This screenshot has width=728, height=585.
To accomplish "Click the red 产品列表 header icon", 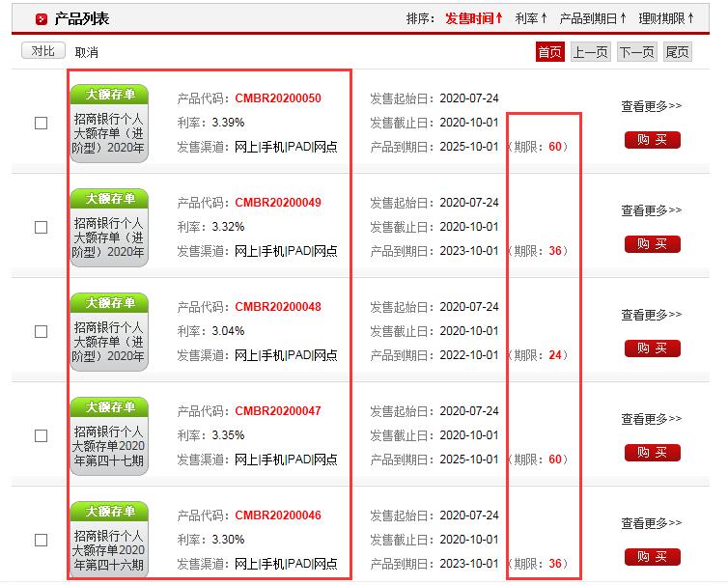I will 42,19.
